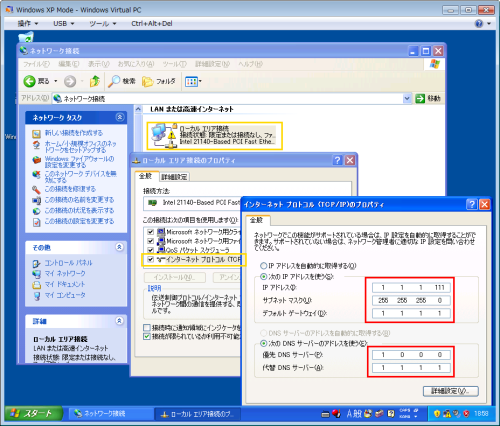Viewport: 500px width, 426px height.
Task: Click the green Back arrow in Network Connections
Action: pyautogui.click(x=29, y=81)
